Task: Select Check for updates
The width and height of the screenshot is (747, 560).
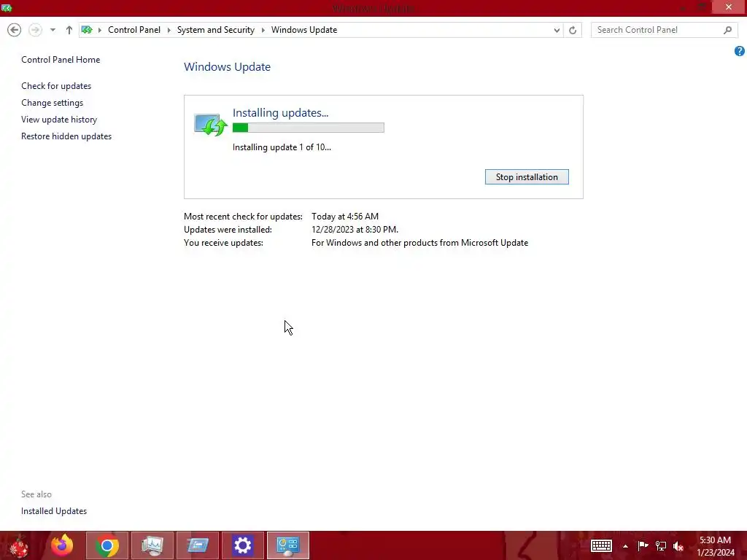Action: tap(56, 86)
